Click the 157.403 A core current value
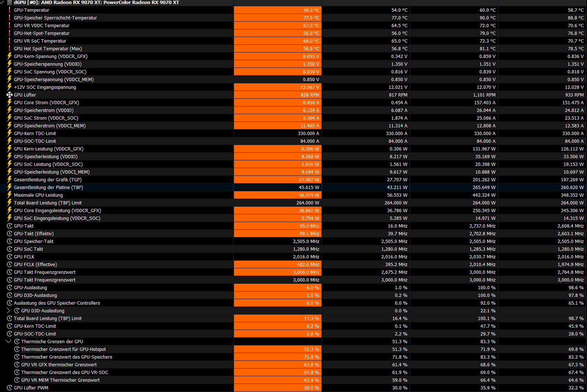The image size is (587, 392). (485, 102)
